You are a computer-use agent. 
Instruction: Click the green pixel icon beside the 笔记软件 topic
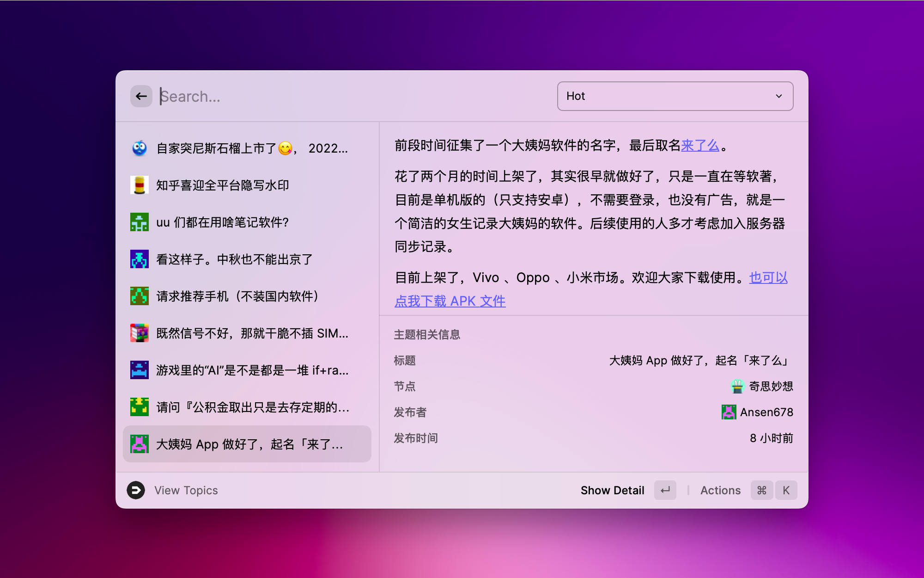[x=139, y=222]
